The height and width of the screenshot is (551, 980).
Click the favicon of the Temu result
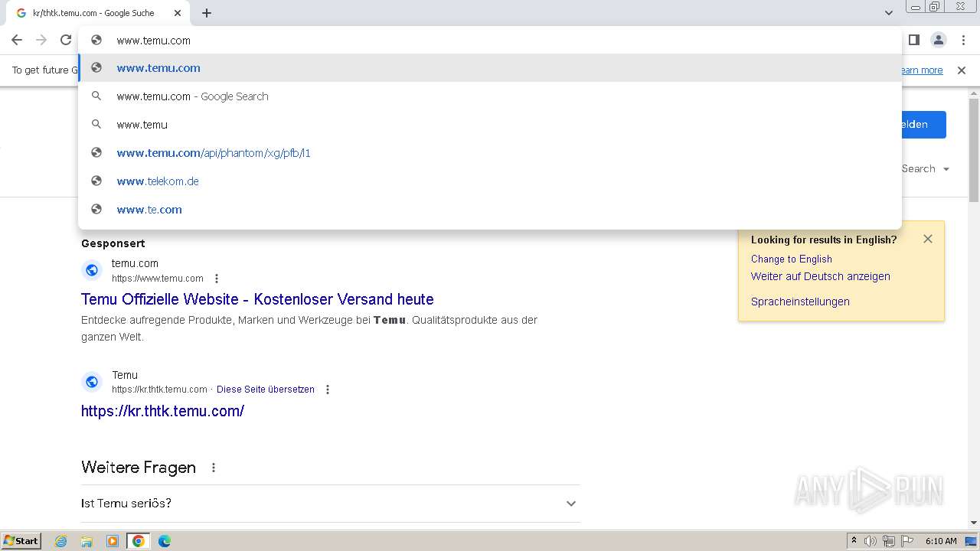click(92, 381)
